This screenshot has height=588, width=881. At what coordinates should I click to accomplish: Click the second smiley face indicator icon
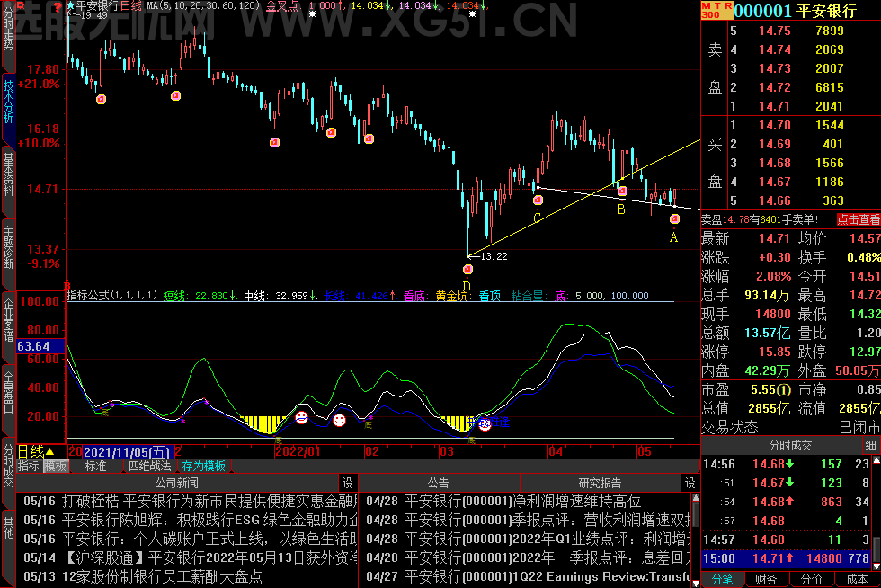coord(339,420)
